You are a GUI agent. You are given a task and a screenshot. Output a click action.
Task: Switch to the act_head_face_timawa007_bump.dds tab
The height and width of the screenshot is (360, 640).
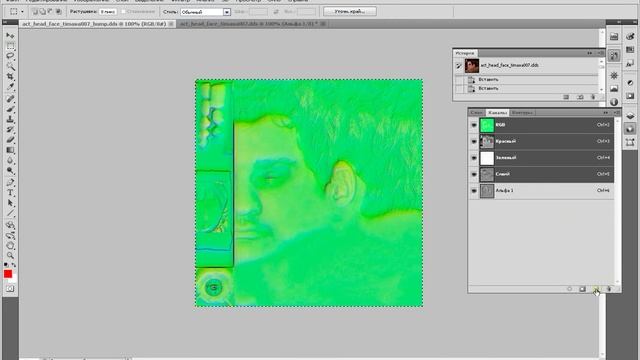click(x=94, y=24)
